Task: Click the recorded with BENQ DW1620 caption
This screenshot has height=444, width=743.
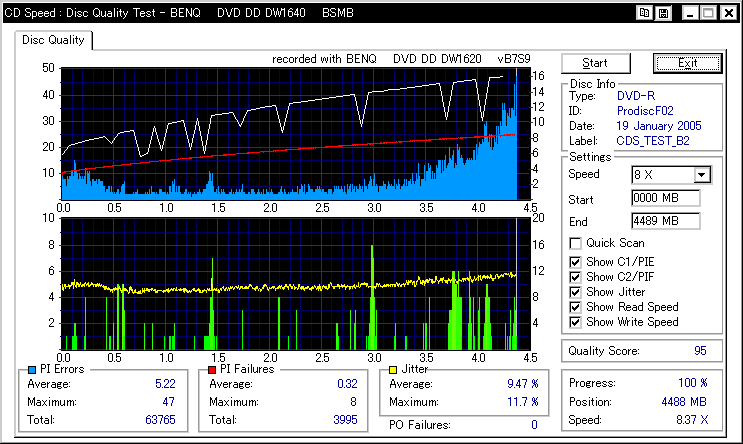Action: coord(401,59)
